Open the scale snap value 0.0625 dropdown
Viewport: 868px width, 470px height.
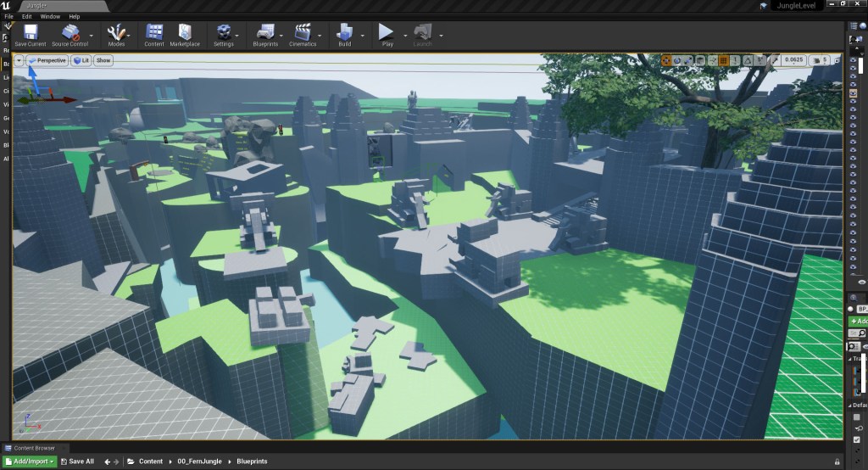coord(793,60)
